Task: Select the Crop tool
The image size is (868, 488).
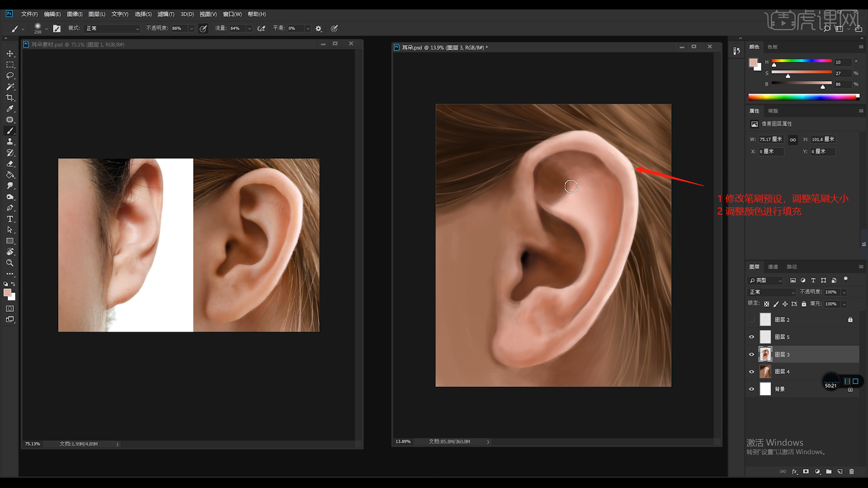Action: (10, 98)
